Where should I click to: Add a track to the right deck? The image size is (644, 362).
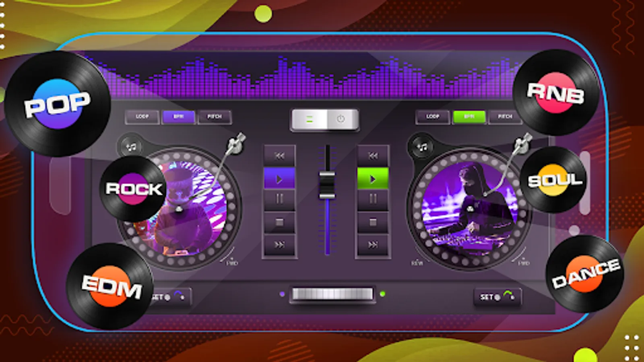pyautogui.click(x=421, y=147)
